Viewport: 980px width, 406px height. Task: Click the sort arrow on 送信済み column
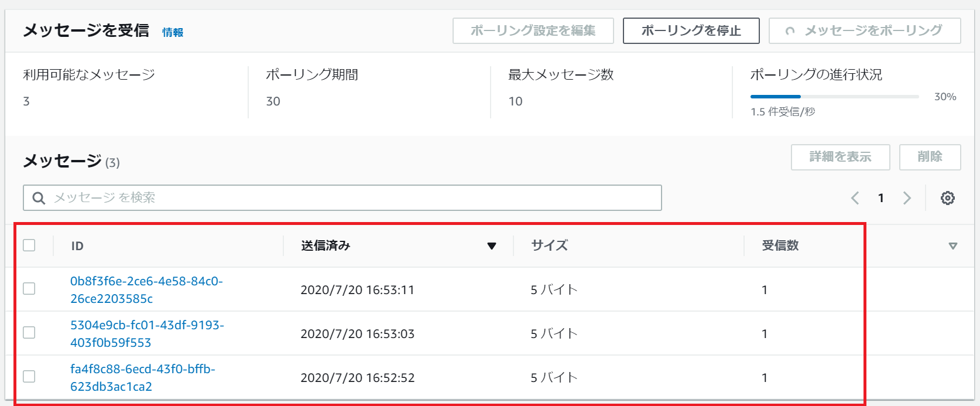(x=492, y=246)
